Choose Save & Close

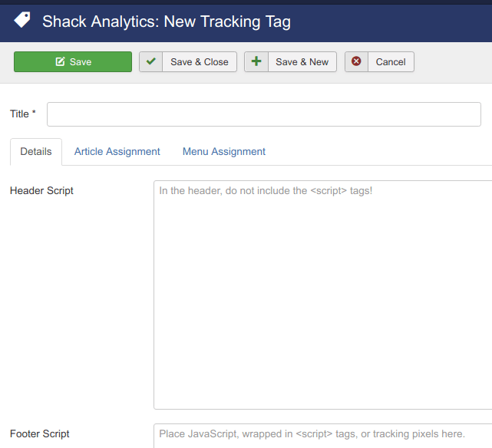199,62
